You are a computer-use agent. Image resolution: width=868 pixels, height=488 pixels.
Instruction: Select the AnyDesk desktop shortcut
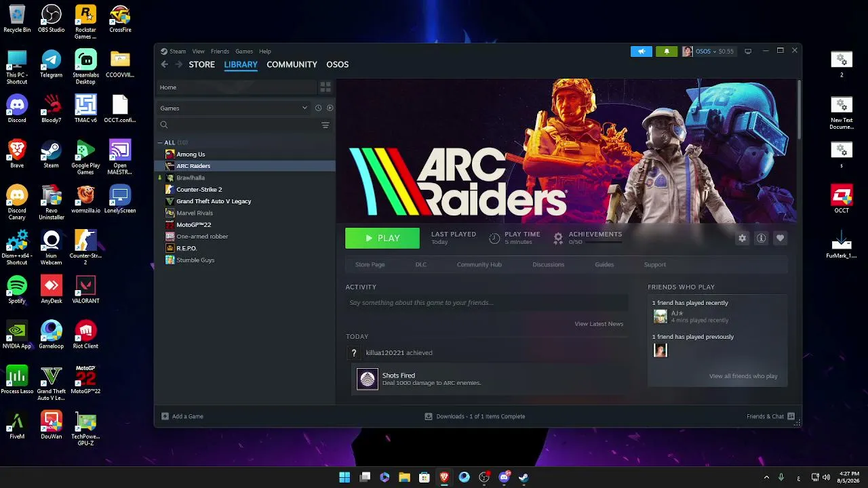coord(51,289)
